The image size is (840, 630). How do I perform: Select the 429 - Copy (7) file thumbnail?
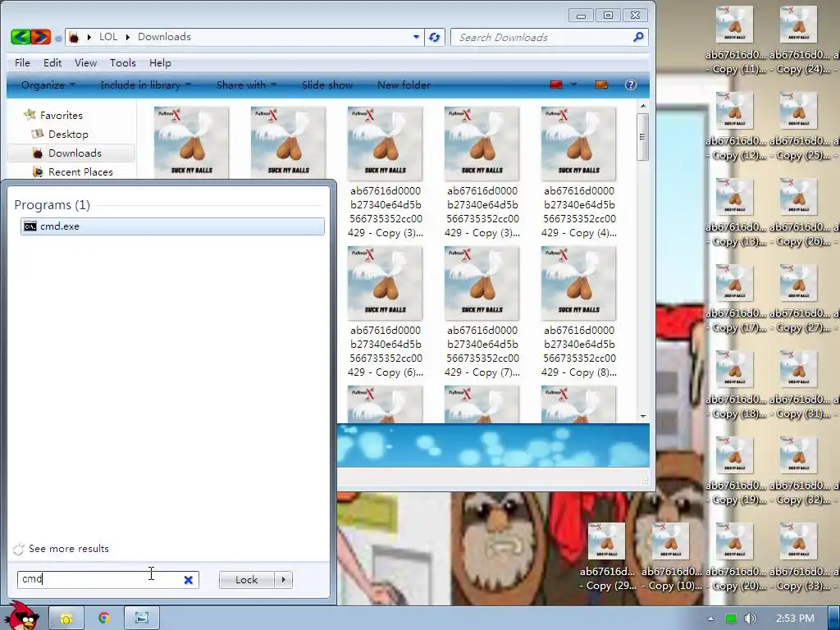coord(482,283)
